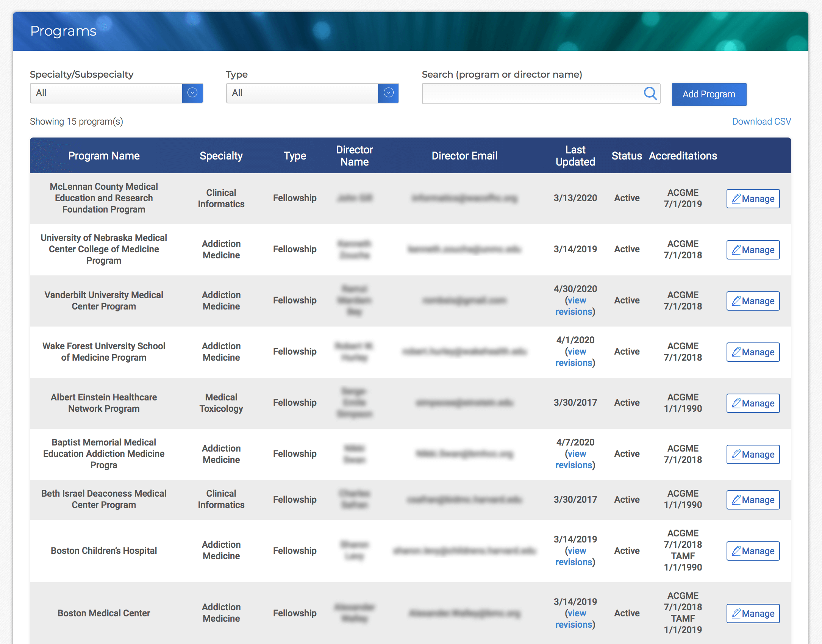Click the Type All select box
The width and height of the screenshot is (822, 644).
[x=312, y=93]
